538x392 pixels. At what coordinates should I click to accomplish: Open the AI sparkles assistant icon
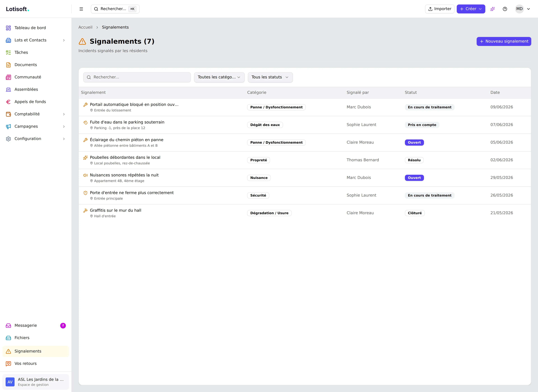493,9
